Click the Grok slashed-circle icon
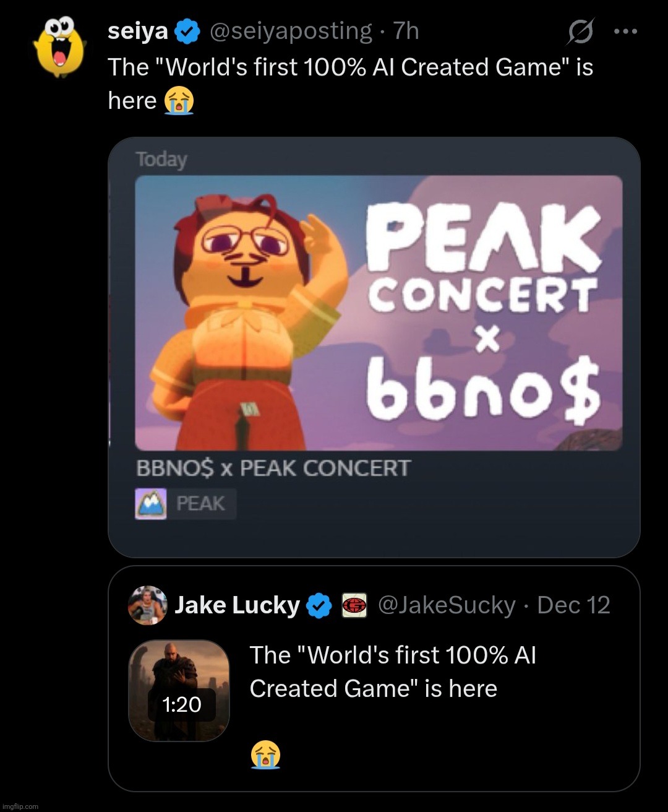Viewport: 668px width, 812px height. pos(580,32)
